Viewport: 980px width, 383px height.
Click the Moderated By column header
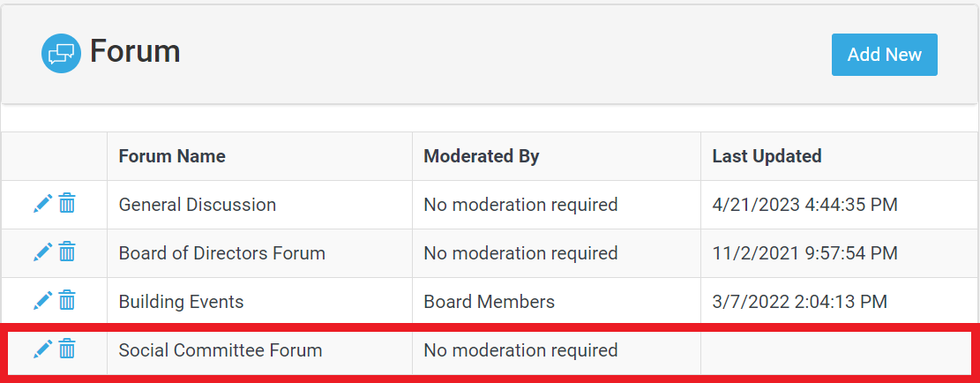[x=481, y=156]
